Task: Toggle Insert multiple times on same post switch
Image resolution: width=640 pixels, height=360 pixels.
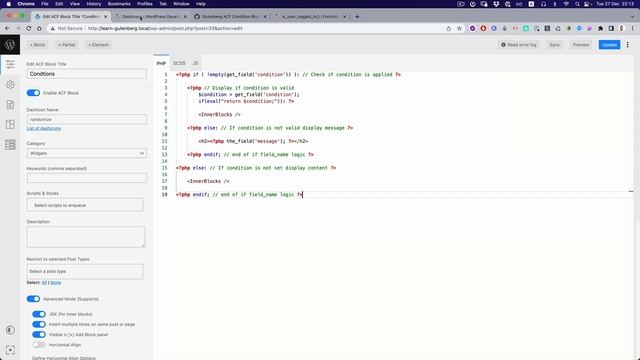Action: coord(39,324)
